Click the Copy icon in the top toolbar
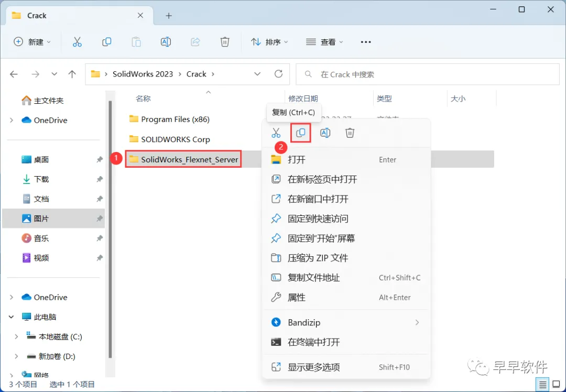Viewport: 566px width, 392px height. 106,42
